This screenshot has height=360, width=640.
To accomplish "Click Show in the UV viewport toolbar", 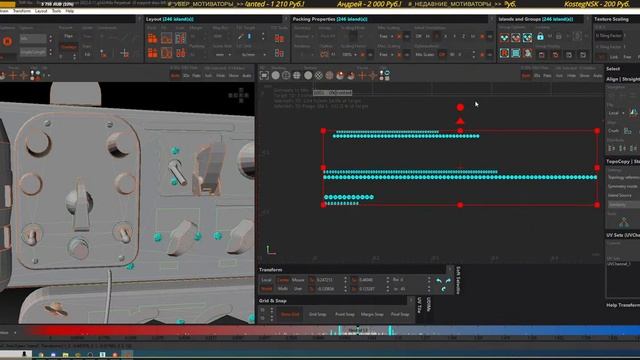I will (584, 76).
